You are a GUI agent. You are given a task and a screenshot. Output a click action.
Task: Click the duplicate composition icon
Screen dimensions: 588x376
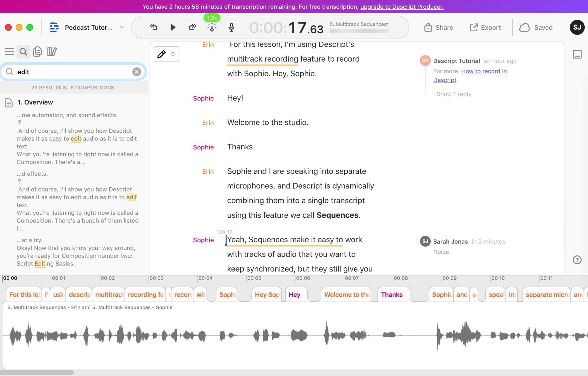37,51
